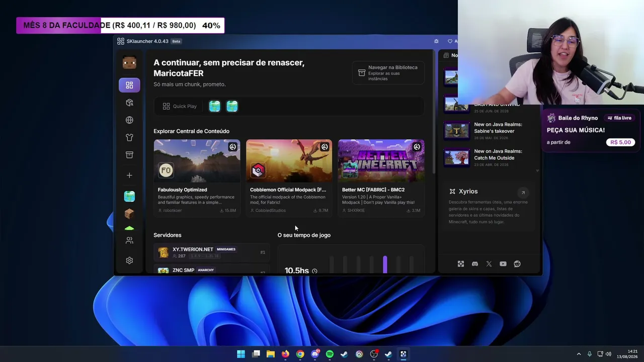Click the ANARCHY tag on ZNC SMP

[x=206, y=270]
